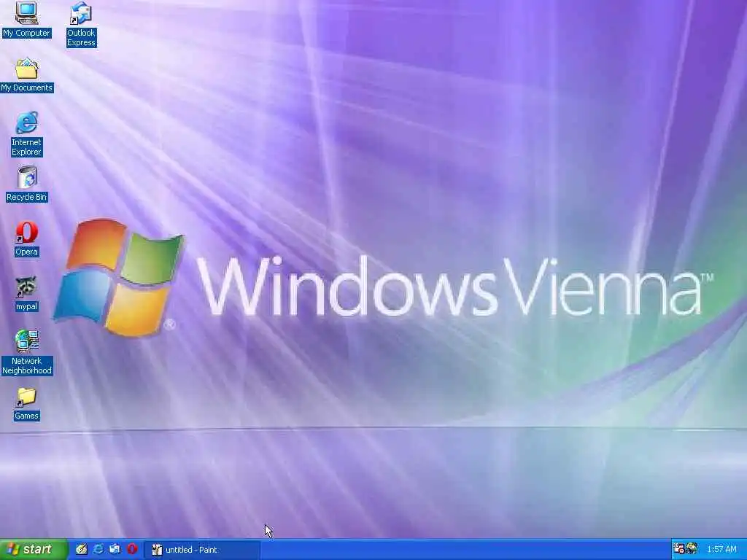This screenshot has width=747, height=560.
Task: Switch to the untitled - Paint taskbar button
Action: tap(202, 550)
